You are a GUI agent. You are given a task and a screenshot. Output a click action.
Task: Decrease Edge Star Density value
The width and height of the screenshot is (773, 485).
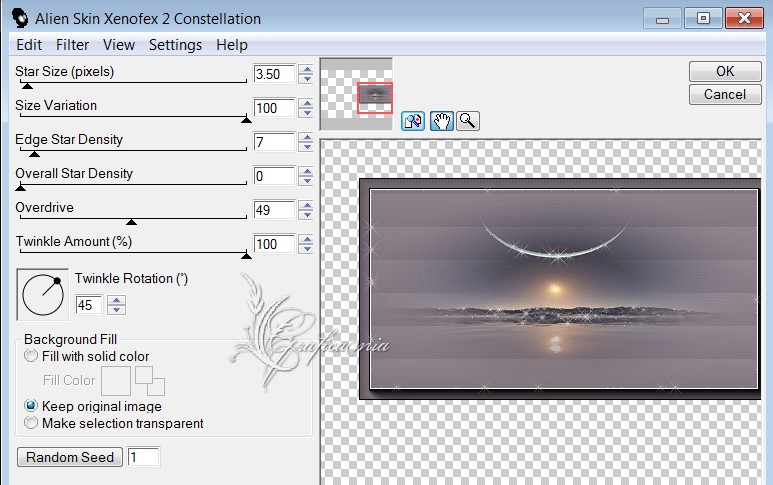click(307, 147)
